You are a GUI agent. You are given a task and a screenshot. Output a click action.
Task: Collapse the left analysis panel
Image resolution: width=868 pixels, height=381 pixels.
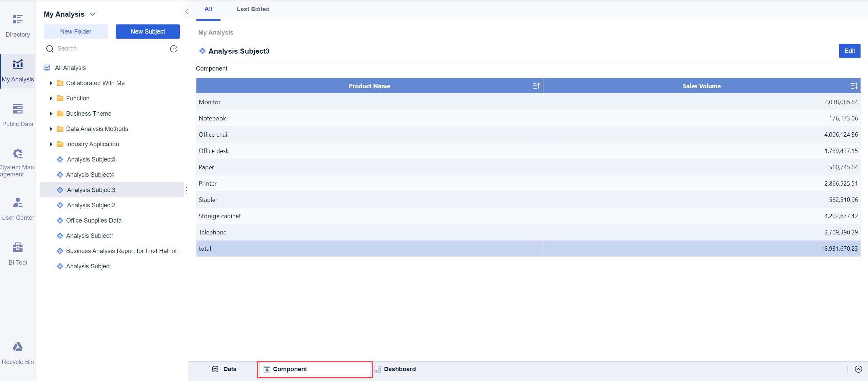[x=187, y=12]
